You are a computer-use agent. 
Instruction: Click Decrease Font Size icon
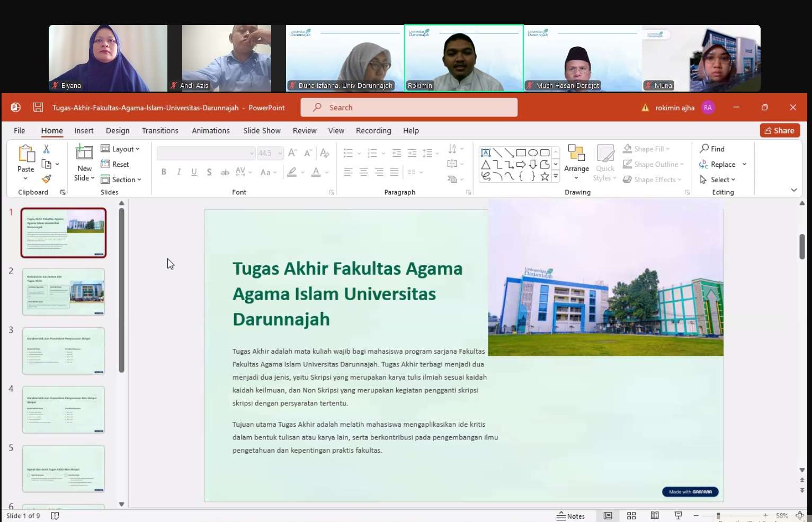coord(308,153)
